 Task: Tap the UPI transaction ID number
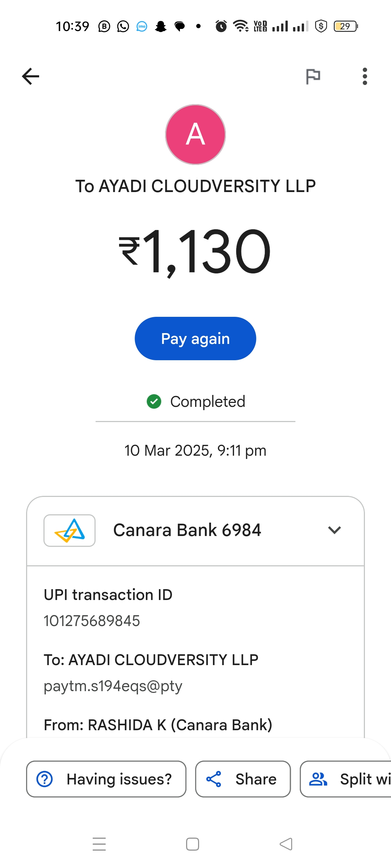point(92,621)
